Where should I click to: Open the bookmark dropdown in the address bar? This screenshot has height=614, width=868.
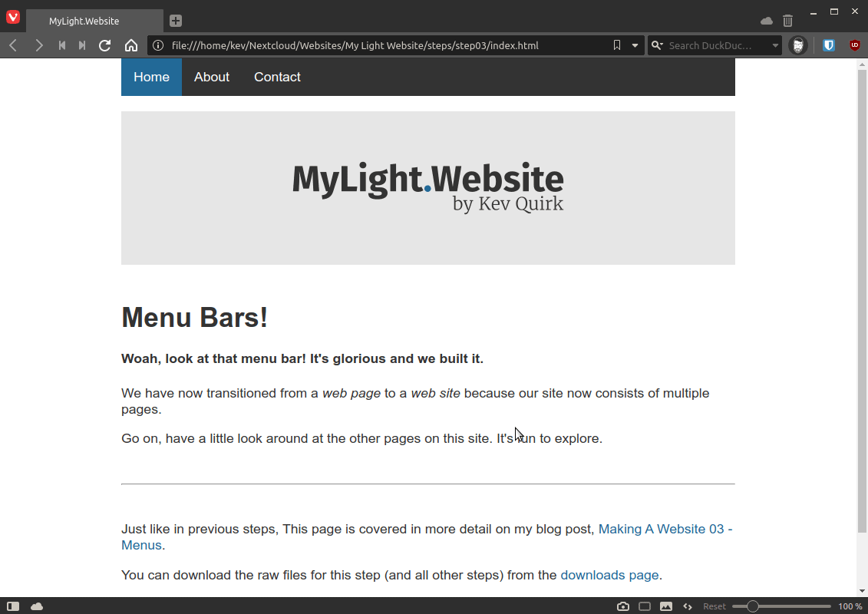[635, 45]
